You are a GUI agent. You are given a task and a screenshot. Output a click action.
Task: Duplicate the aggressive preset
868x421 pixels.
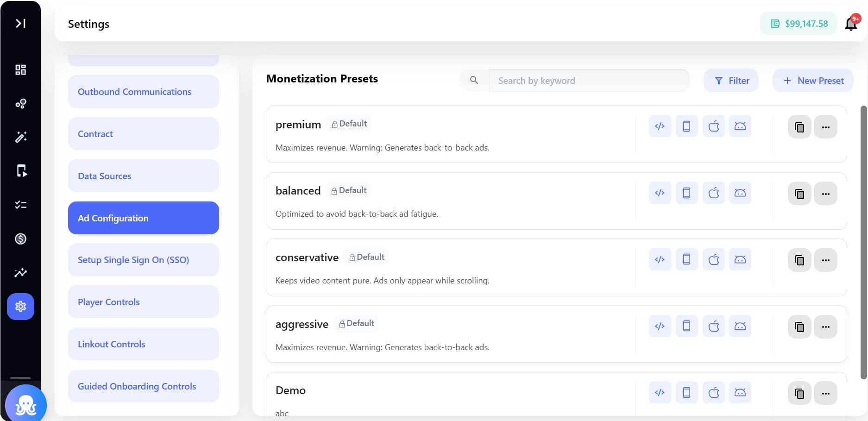(x=799, y=327)
